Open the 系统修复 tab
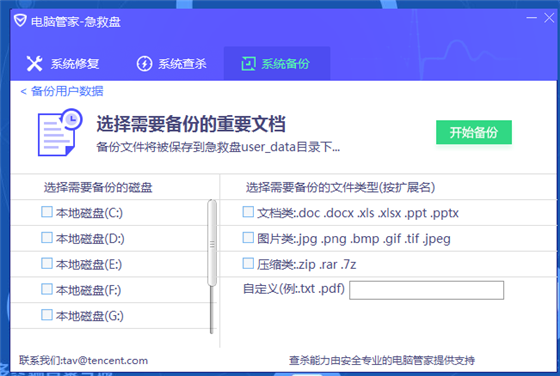This screenshot has height=376, width=560. (63, 64)
